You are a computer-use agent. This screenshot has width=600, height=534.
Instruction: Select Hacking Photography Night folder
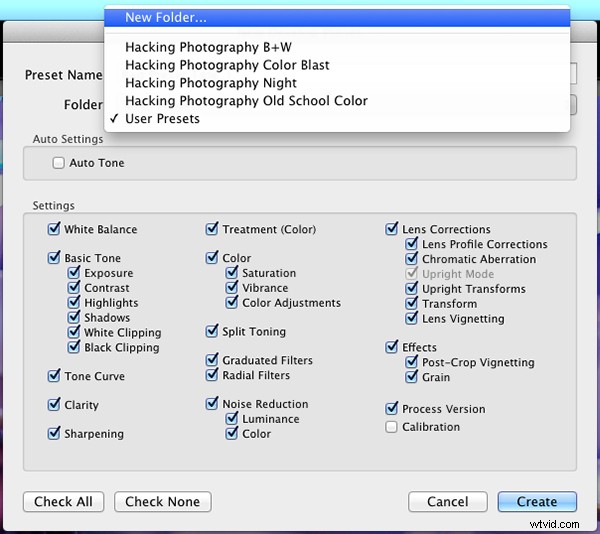point(337,83)
